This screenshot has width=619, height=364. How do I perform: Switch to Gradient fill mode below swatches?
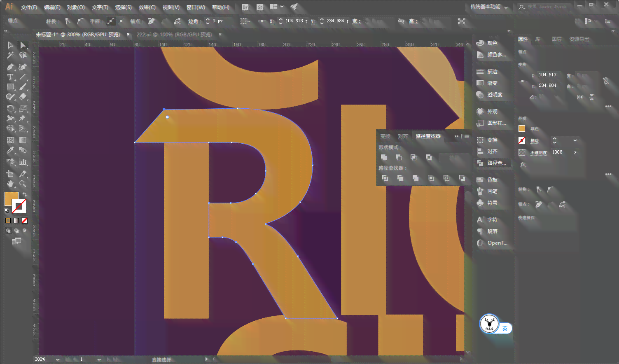point(16,220)
